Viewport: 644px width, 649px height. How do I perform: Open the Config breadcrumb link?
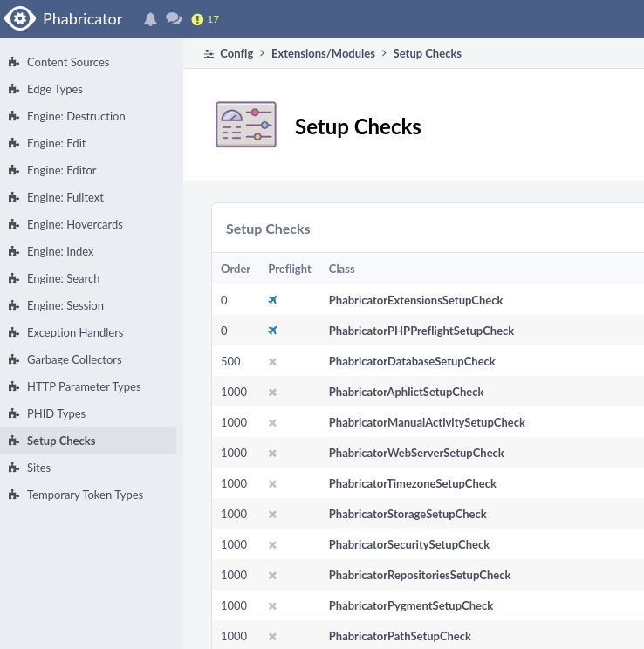pos(236,54)
